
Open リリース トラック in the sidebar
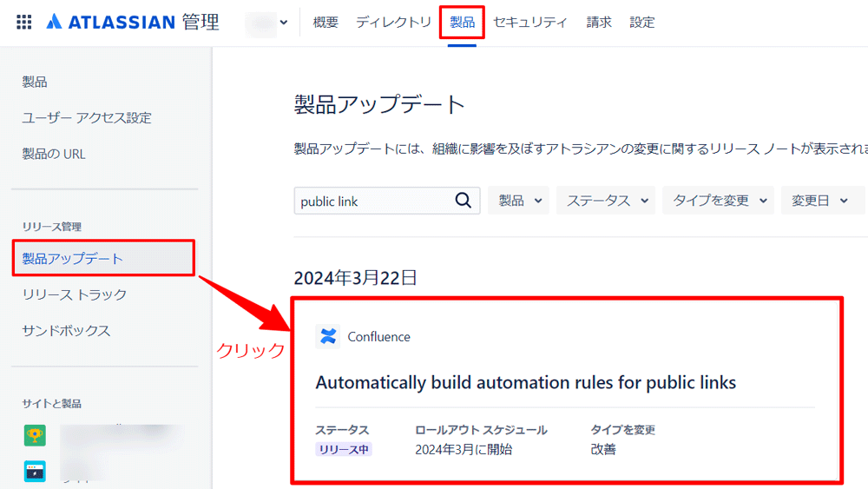coord(75,294)
